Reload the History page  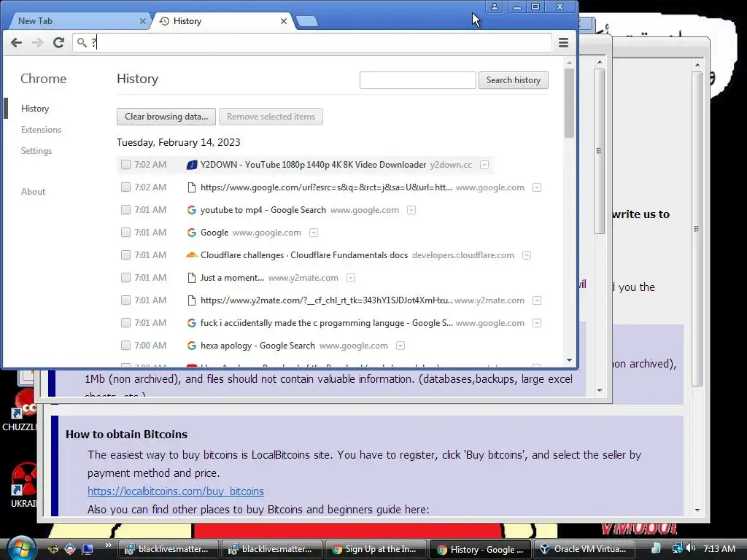point(58,42)
